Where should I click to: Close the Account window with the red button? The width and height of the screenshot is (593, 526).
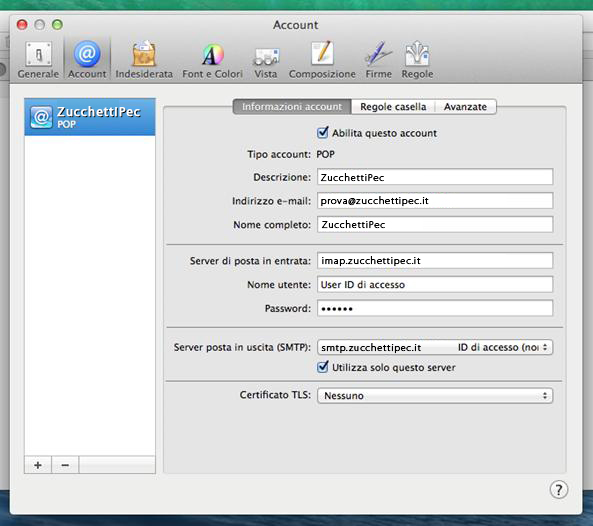click(x=22, y=25)
